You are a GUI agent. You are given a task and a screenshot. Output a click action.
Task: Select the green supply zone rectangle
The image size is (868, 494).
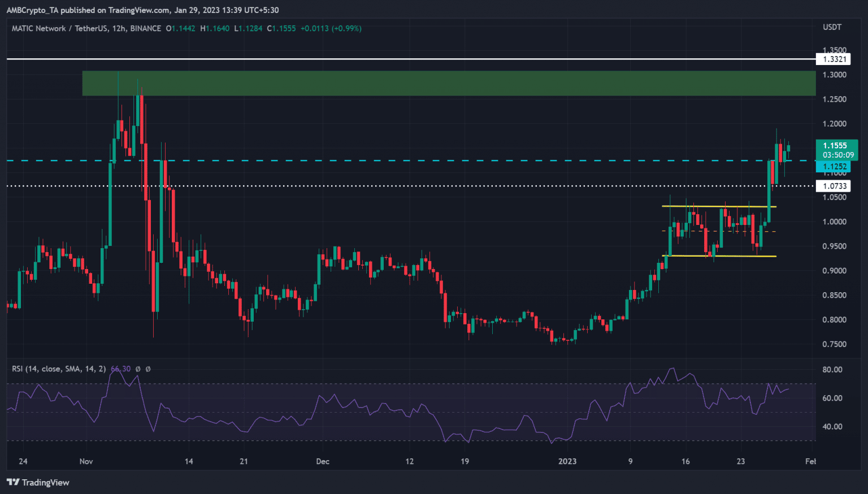click(x=449, y=83)
